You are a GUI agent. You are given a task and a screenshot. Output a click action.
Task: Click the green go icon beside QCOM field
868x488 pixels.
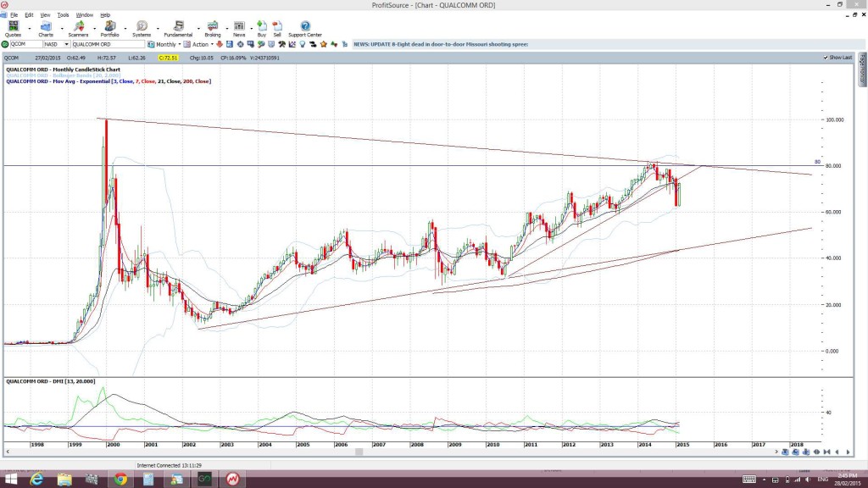pyautogui.click(x=5, y=44)
